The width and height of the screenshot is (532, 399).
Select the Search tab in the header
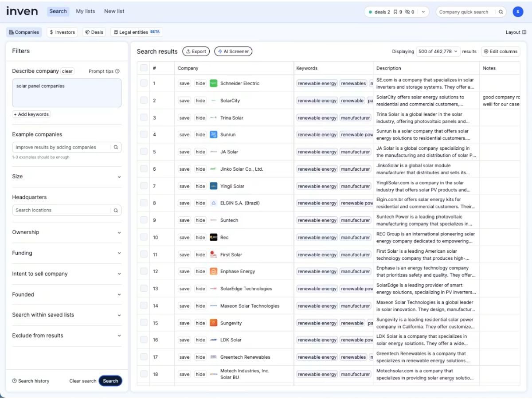click(58, 11)
